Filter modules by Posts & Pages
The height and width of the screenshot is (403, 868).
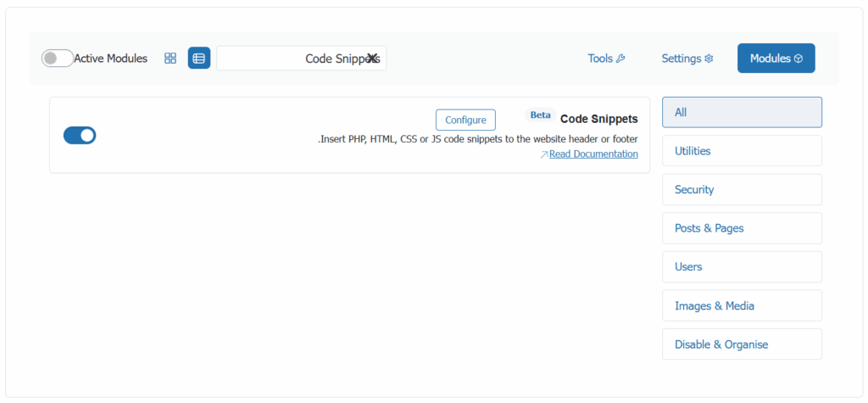[742, 228]
